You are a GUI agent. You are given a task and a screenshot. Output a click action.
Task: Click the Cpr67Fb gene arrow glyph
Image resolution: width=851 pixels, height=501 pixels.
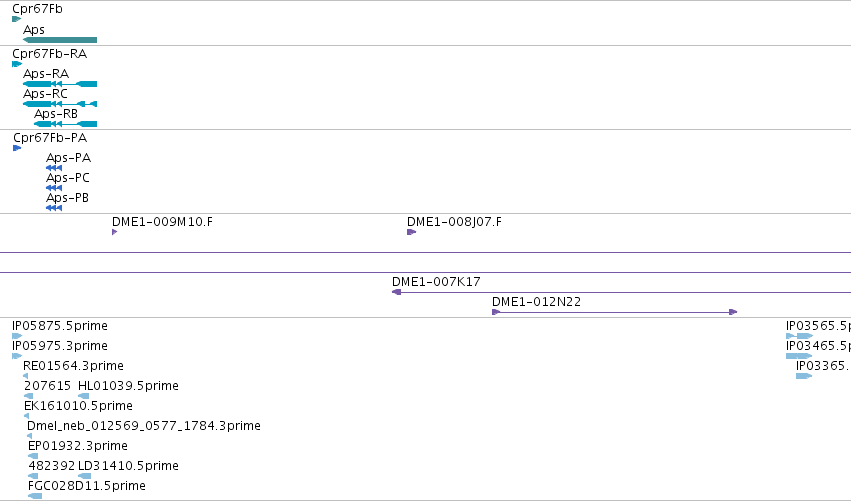16,19
